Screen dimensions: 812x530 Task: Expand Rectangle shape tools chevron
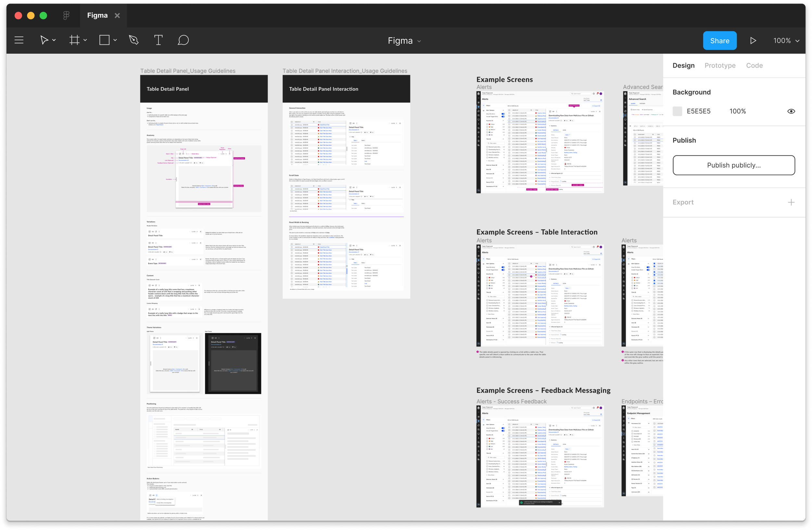click(115, 40)
